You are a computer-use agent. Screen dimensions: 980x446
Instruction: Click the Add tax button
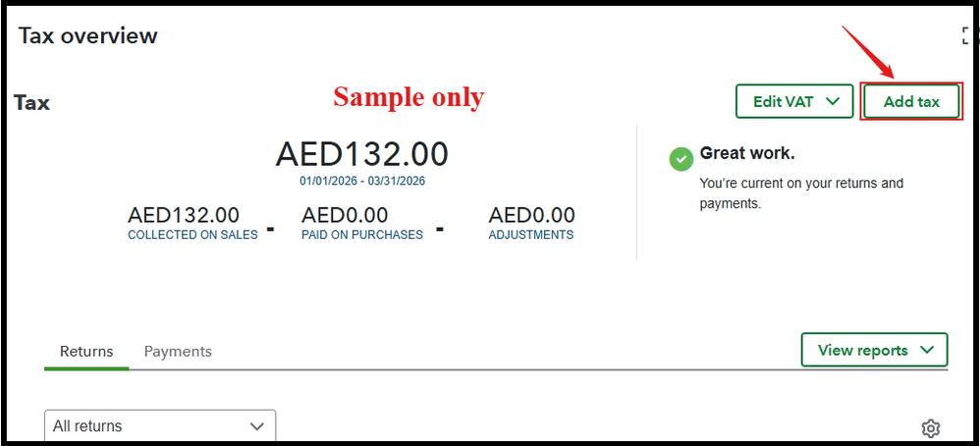(x=910, y=101)
